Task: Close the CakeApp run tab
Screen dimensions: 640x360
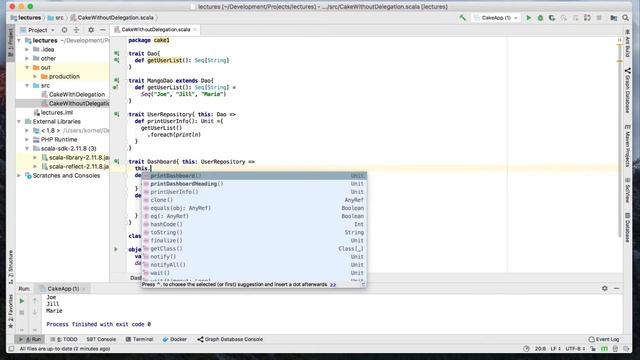Action: click(x=84, y=289)
